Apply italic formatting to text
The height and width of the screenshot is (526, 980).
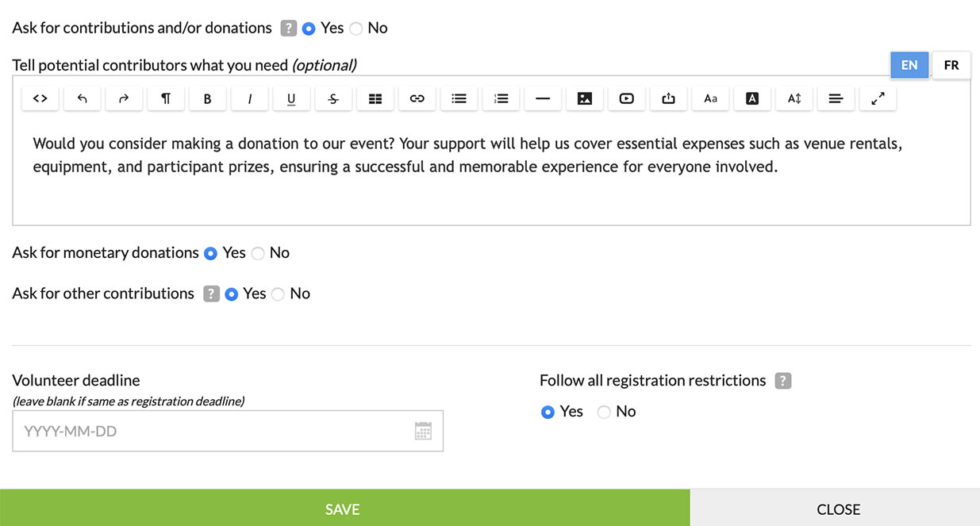pos(250,98)
